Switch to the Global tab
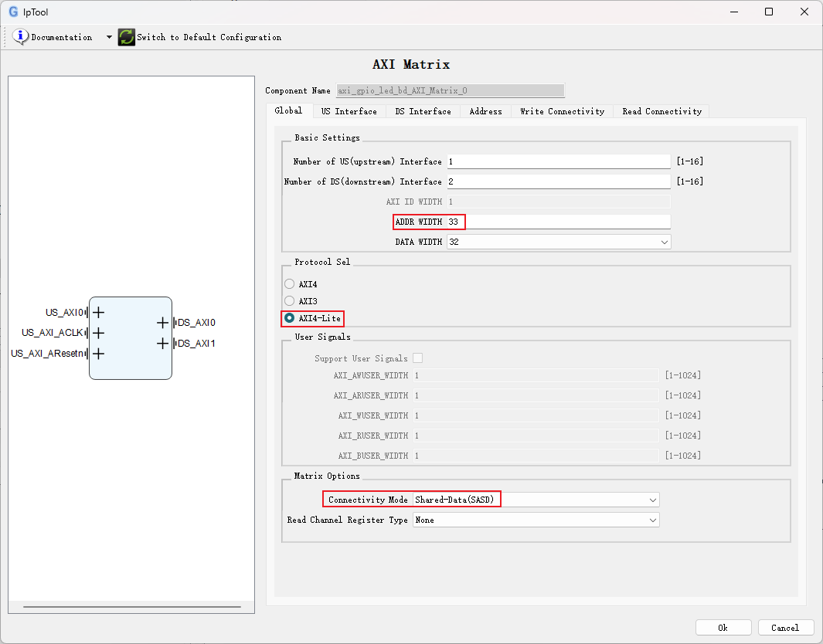This screenshot has width=823, height=644. [288, 110]
